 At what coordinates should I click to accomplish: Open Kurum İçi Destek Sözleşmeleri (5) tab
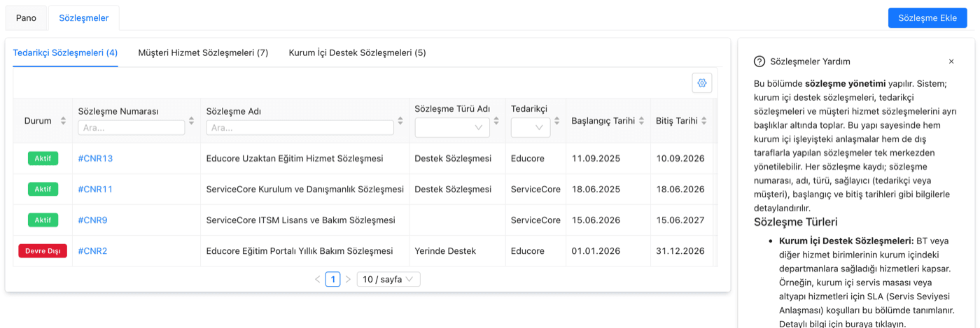[x=357, y=52]
